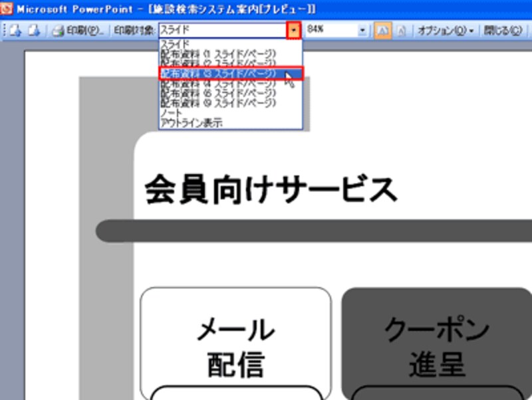
Task: Click the 印刷(P) print button
Action: pos(78,31)
